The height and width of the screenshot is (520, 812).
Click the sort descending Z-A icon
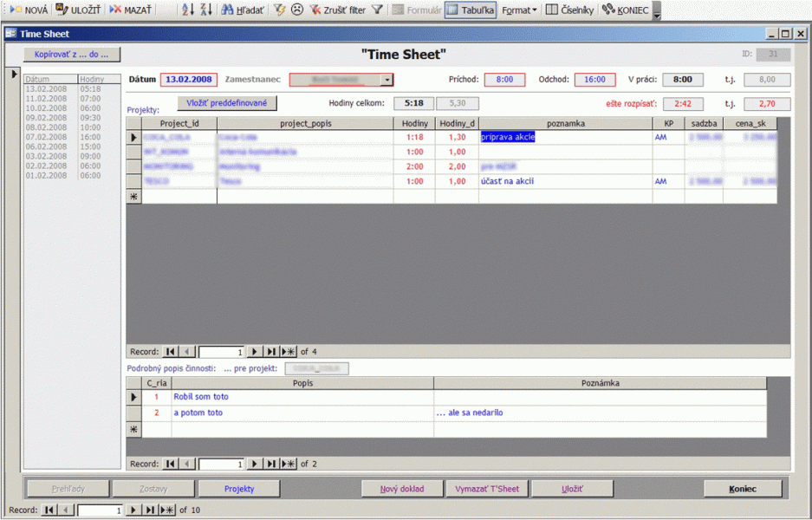(x=206, y=10)
